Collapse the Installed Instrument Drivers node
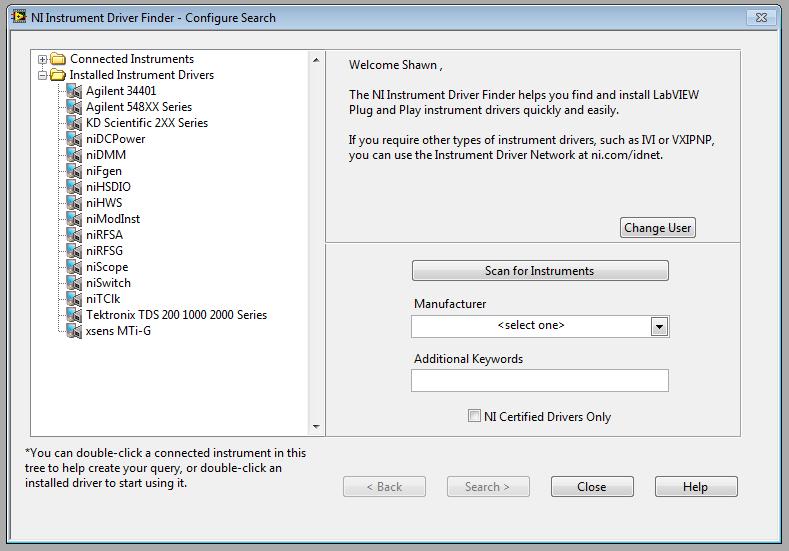The image size is (789, 551). pos(43,75)
